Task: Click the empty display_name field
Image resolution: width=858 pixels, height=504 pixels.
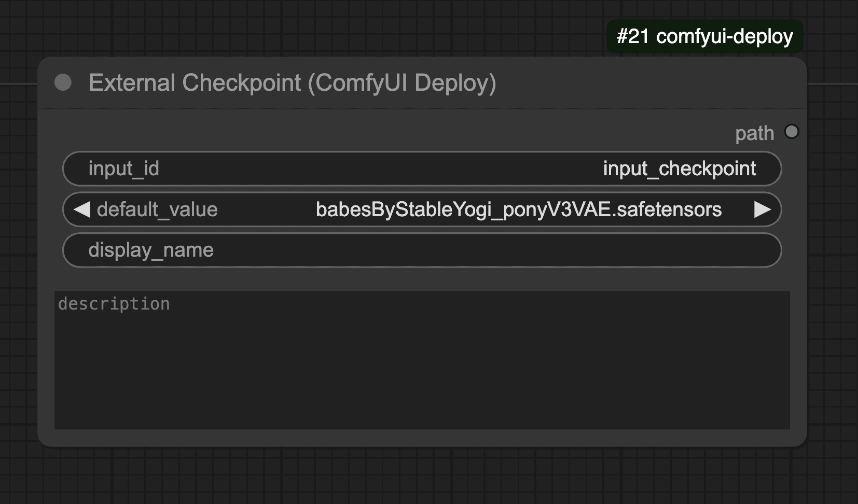Action: coord(422,250)
